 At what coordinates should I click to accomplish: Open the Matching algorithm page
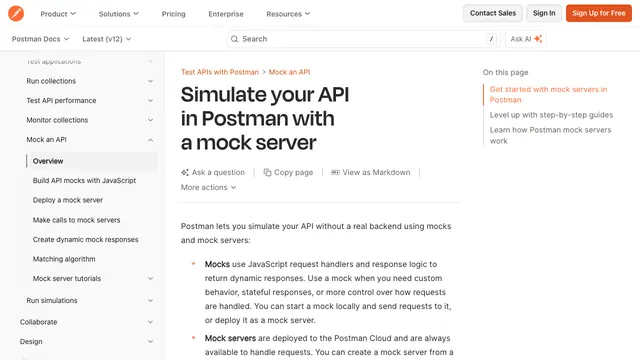(x=64, y=259)
